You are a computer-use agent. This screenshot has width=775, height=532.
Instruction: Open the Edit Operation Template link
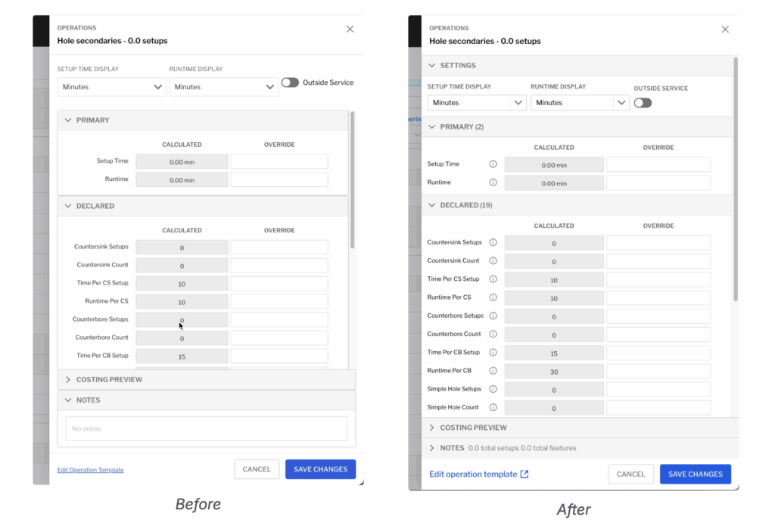[90, 469]
